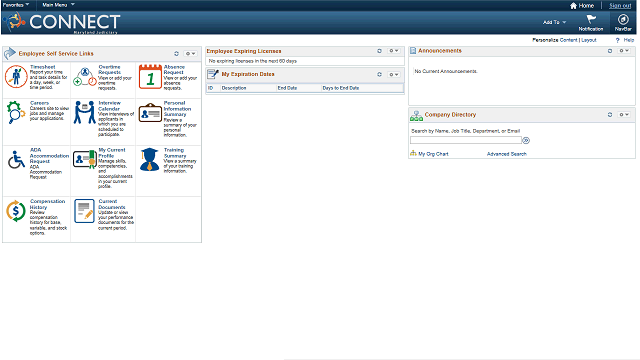Click the Personalize Content link

(568, 40)
